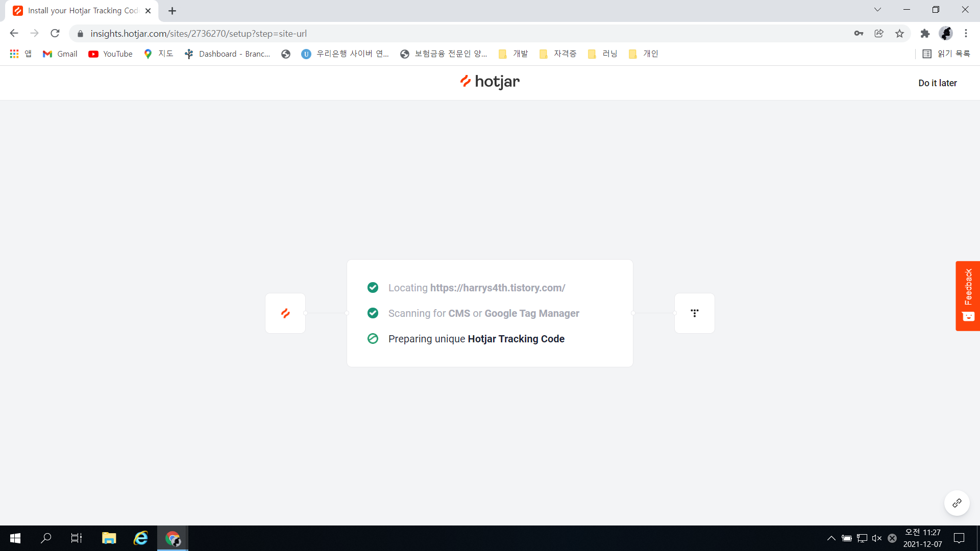Open the Chrome three-dot menu
The image size is (980, 551).
[966, 34]
